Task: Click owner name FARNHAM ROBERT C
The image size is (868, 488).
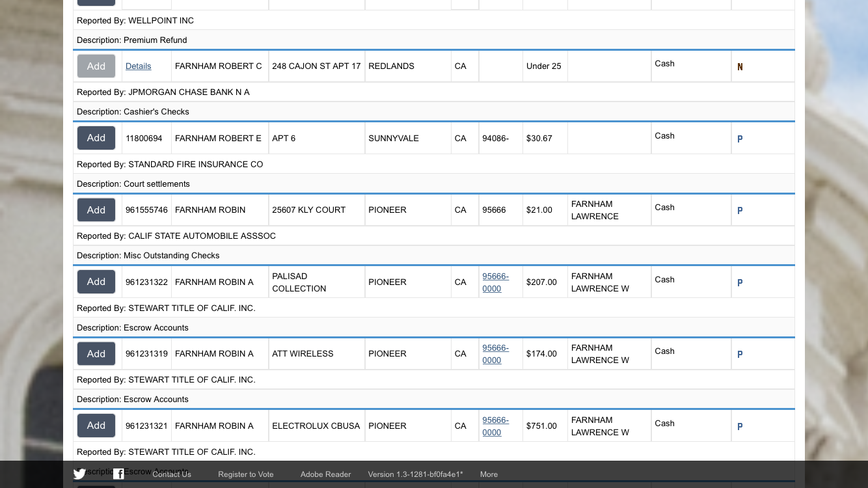Action: click(219, 66)
